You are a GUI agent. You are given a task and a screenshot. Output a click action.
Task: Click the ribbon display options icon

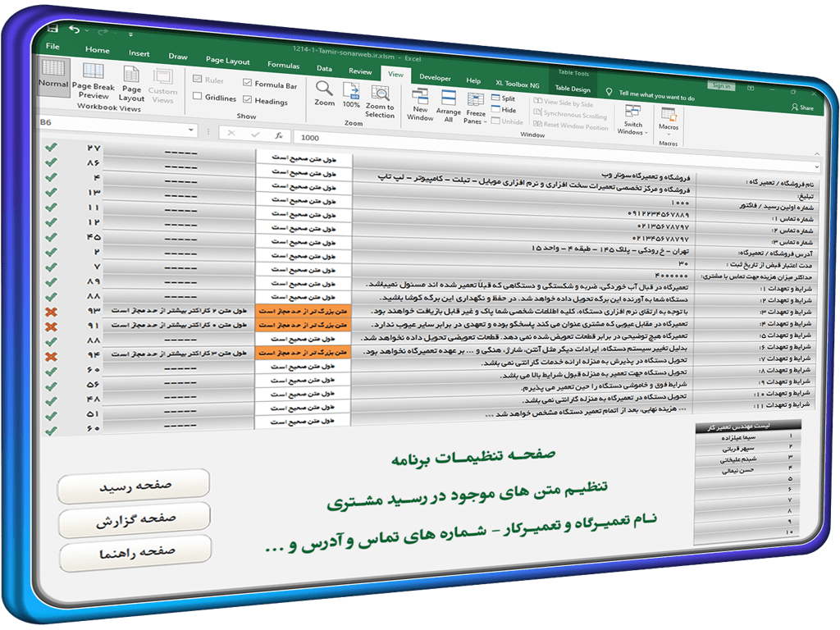pos(751,88)
